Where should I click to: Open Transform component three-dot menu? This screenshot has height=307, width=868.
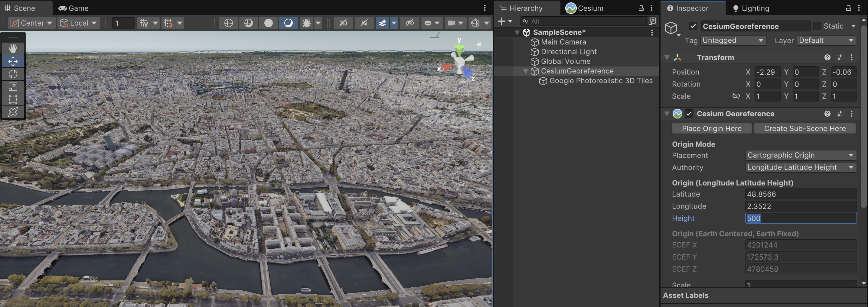(851, 57)
